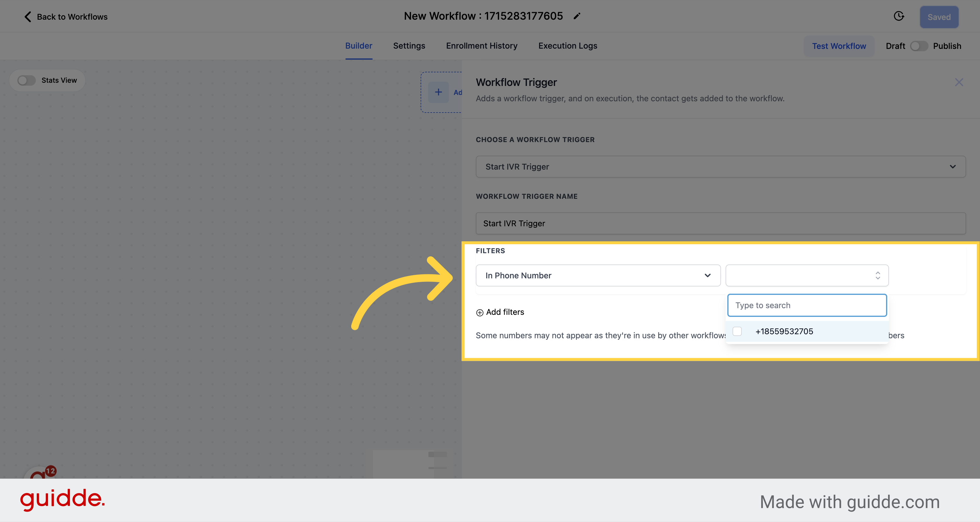This screenshot has height=522, width=980.
Task: Open chat widget with 12 notifications
Action: pyautogui.click(x=40, y=472)
